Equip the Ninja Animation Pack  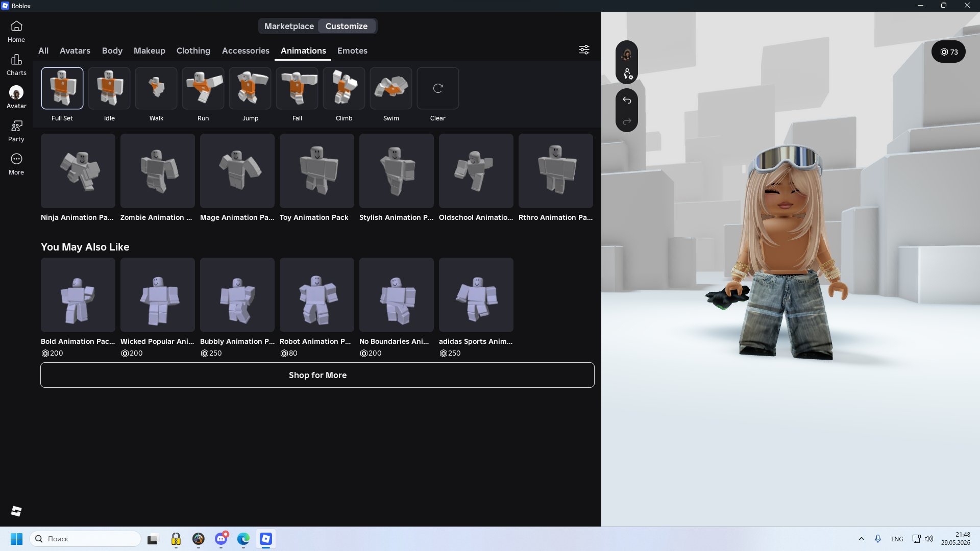[78, 171]
